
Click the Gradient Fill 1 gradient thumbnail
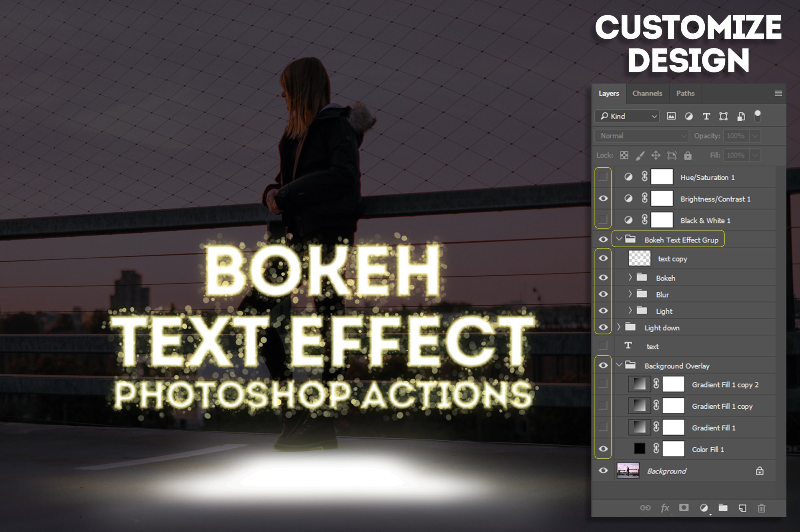(x=639, y=427)
